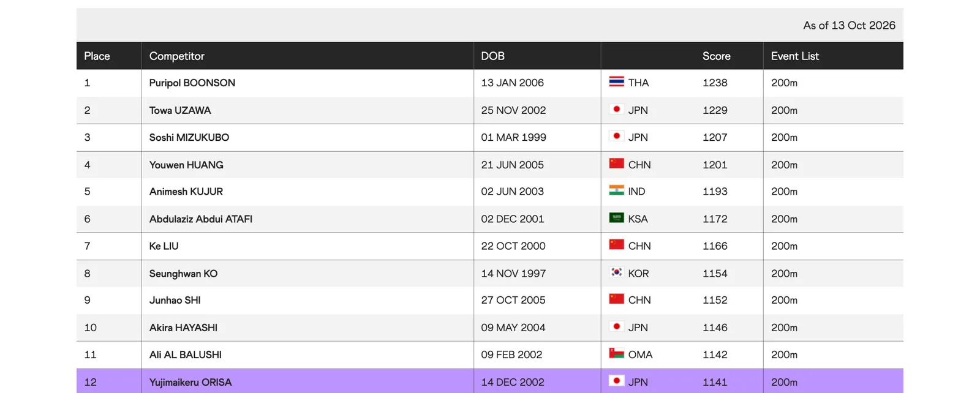Click China flag in Youwen HUANG row

tap(616, 163)
